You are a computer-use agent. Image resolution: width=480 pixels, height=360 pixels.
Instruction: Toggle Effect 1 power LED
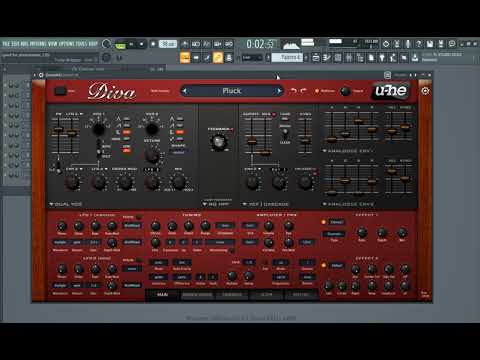pos(323,222)
